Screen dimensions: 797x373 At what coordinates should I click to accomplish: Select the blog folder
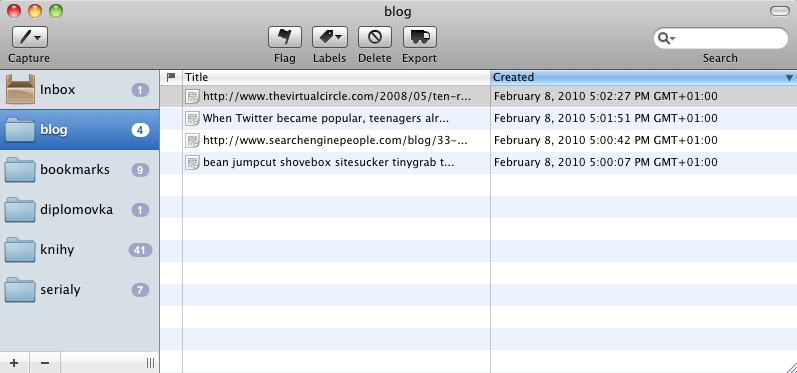[80, 130]
